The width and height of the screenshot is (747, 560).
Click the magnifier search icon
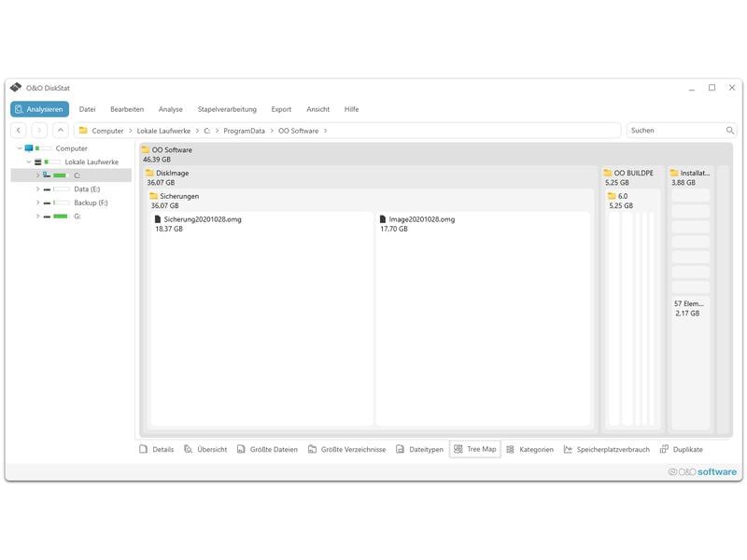point(730,130)
